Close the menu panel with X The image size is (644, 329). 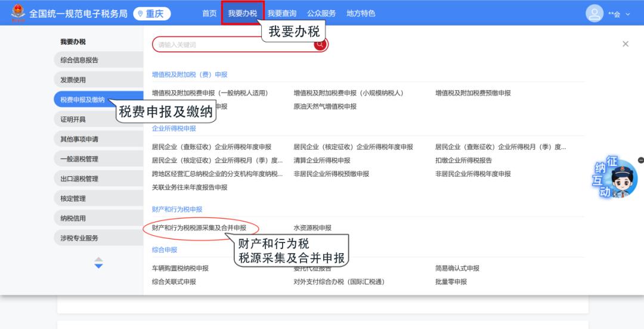pyautogui.click(x=625, y=44)
